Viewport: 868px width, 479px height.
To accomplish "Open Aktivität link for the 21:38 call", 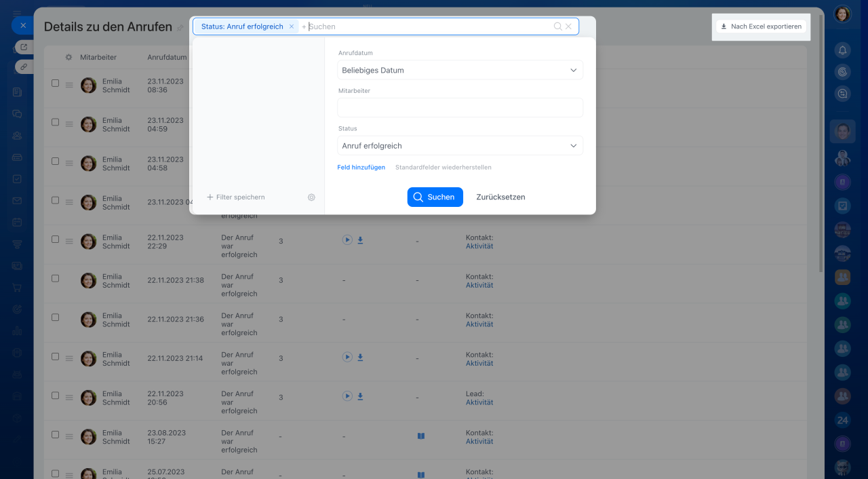I will 479,285.
